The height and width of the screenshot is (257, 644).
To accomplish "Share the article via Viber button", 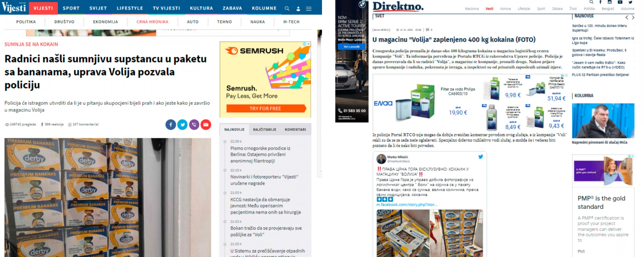I will tap(194, 125).
